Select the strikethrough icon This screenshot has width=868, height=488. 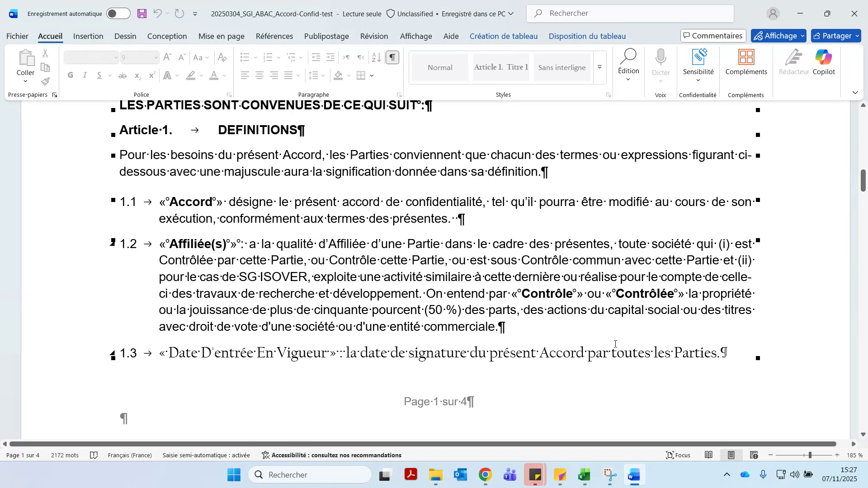[x=123, y=75]
